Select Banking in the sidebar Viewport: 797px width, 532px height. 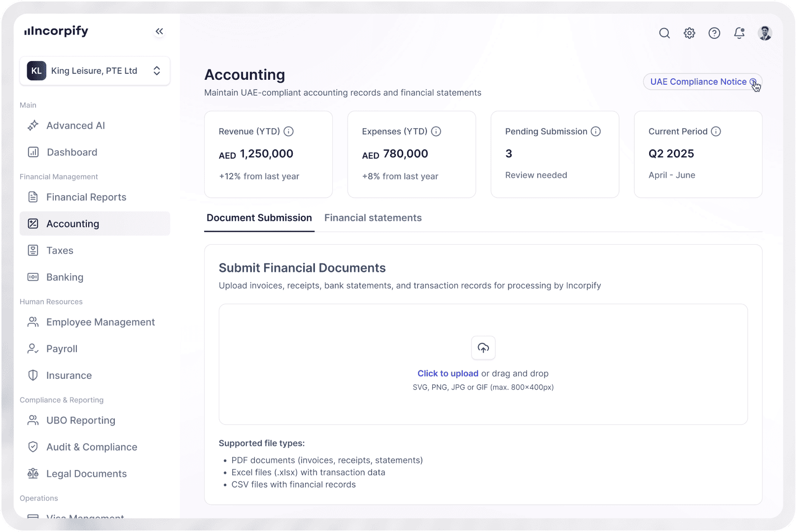(x=65, y=277)
